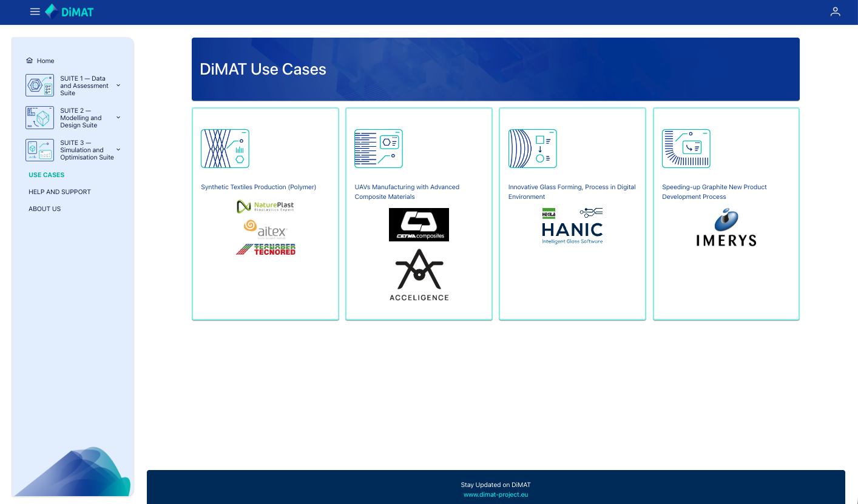Click the Home house icon
The image size is (858, 504).
tap(29, 61)
